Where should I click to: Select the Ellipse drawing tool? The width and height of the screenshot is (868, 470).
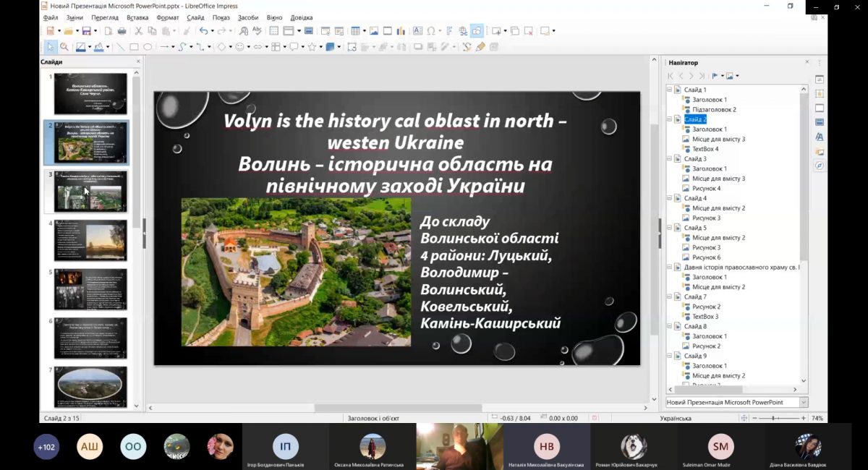148,47
